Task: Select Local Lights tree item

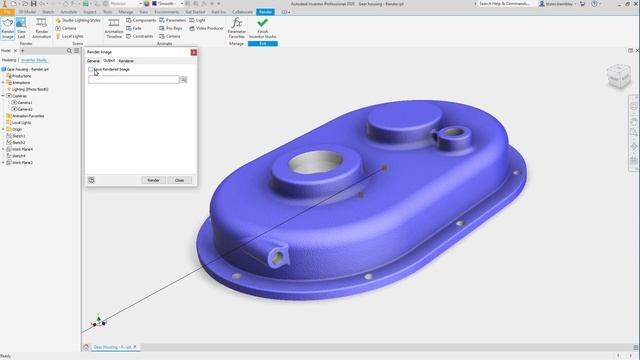Action: pyautogui.click(x=18, y=122)
